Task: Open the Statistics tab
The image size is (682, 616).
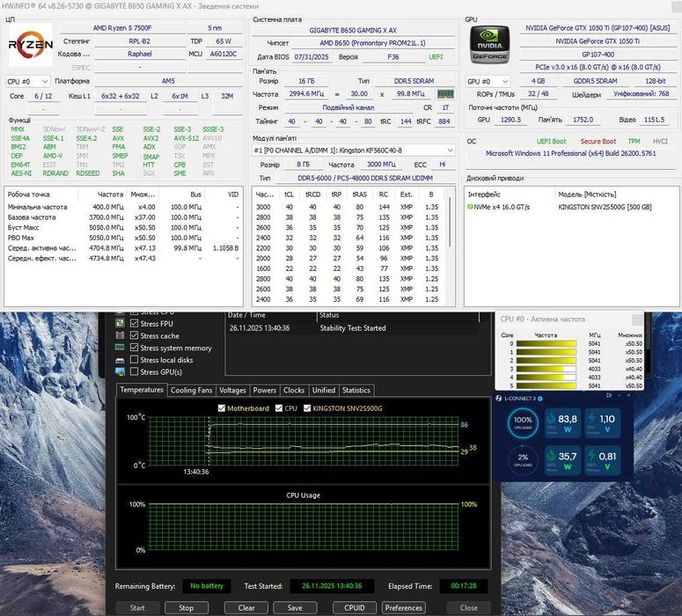Action: [x=356, y=390]
